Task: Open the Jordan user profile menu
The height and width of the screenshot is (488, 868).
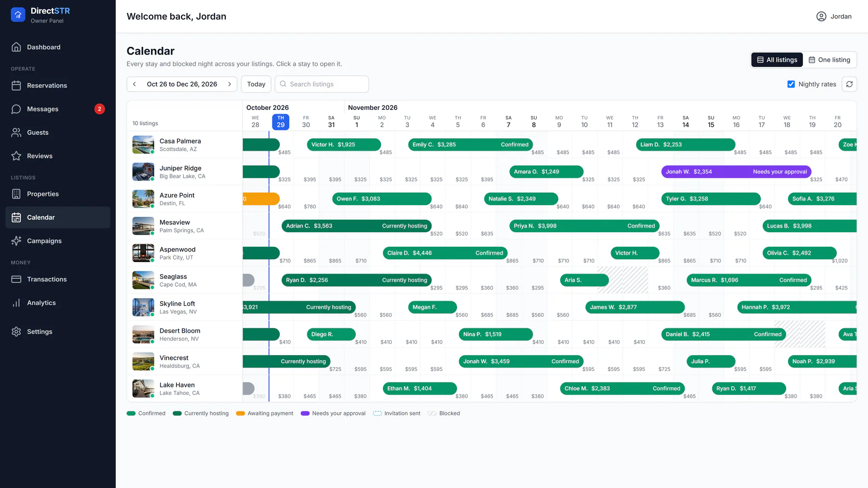Action: 834,16
